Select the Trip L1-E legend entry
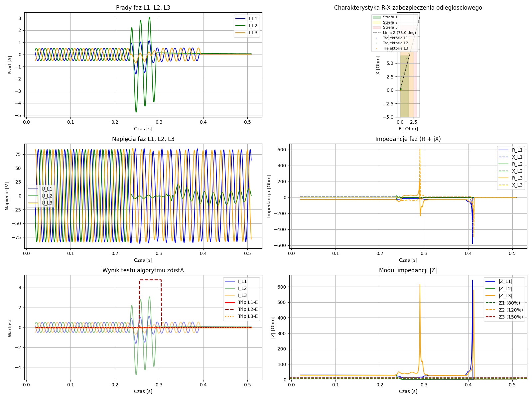The height and width of the screenshot is (399, 532). point(248,302)
